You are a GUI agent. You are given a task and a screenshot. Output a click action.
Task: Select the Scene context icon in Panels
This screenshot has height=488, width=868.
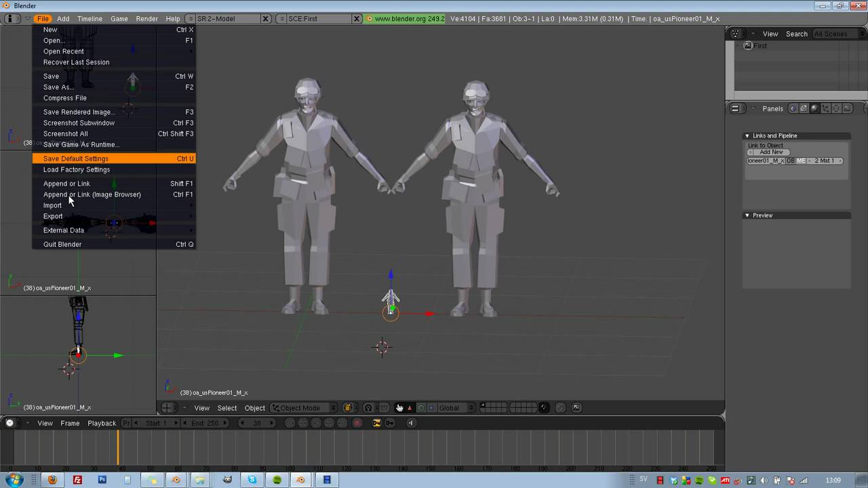(x=848, y=108)
